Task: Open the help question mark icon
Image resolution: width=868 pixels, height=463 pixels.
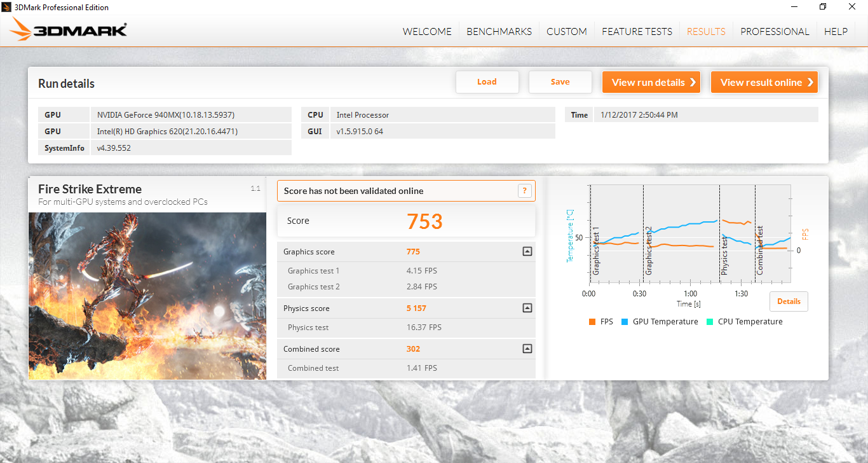Action: 524,191
